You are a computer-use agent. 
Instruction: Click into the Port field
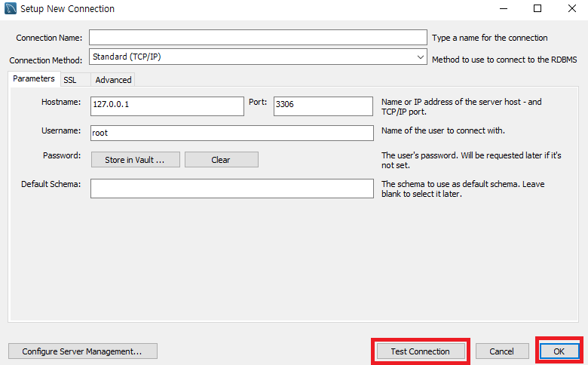pyautogui.click(x=323, y=106)
